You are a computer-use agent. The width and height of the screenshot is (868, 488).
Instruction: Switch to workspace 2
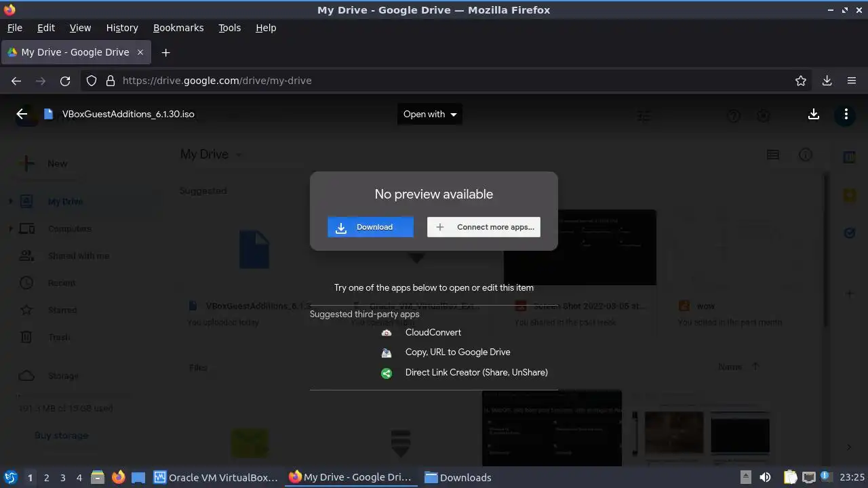46,477
